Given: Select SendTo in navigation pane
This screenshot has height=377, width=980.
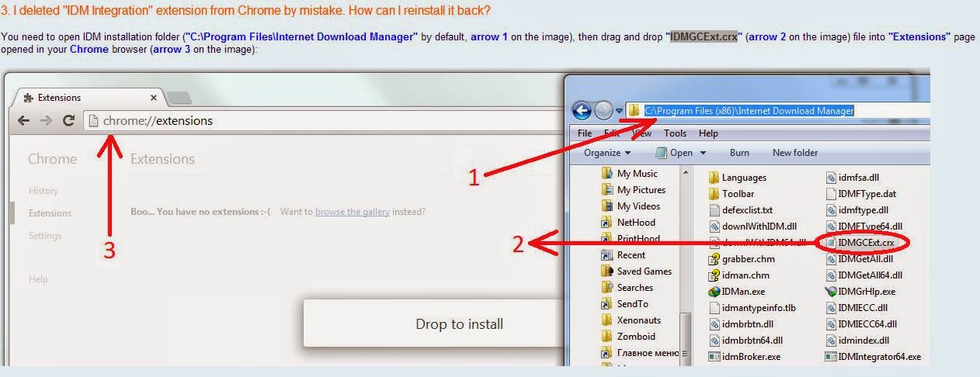Looking at the screenshot, I should click(x=625, y=304).
